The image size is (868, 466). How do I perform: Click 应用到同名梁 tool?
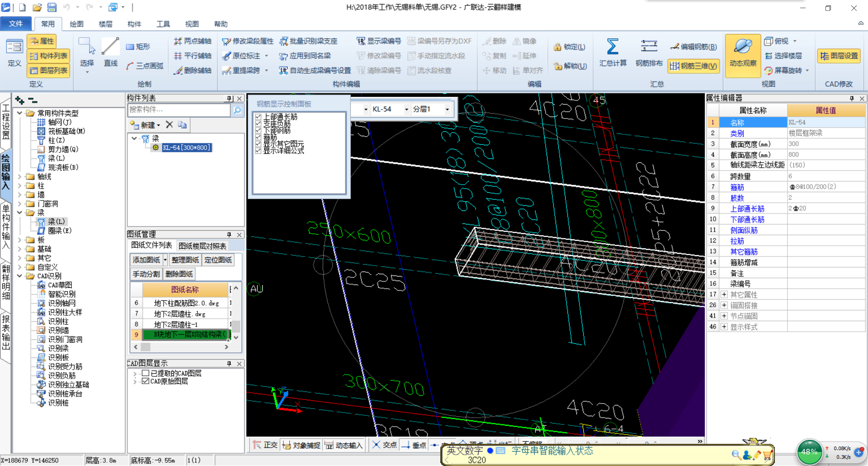[x=305, y=56]
